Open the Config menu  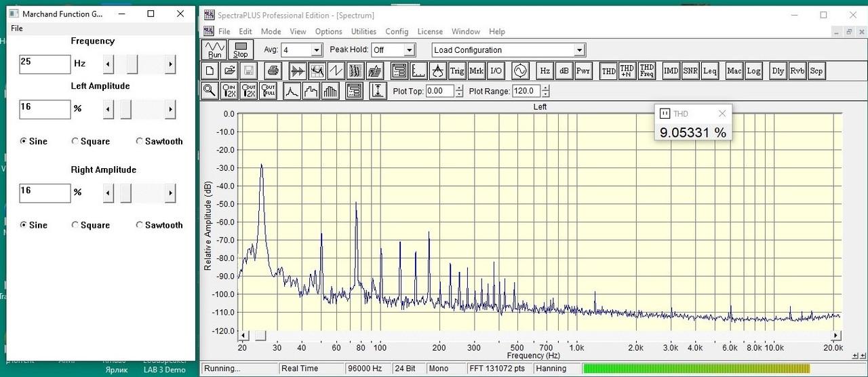pyautogui.click(x=397, y=32)
